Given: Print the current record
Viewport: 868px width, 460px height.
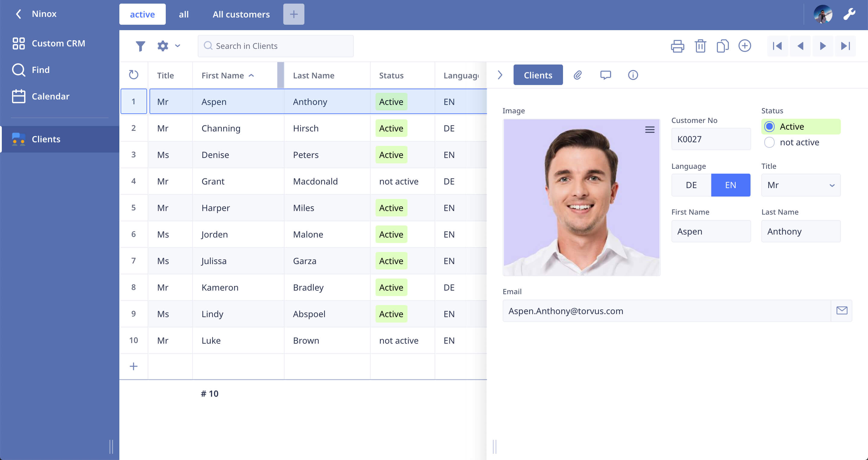Looking at the screenshot, I should (x=677, y=46).
